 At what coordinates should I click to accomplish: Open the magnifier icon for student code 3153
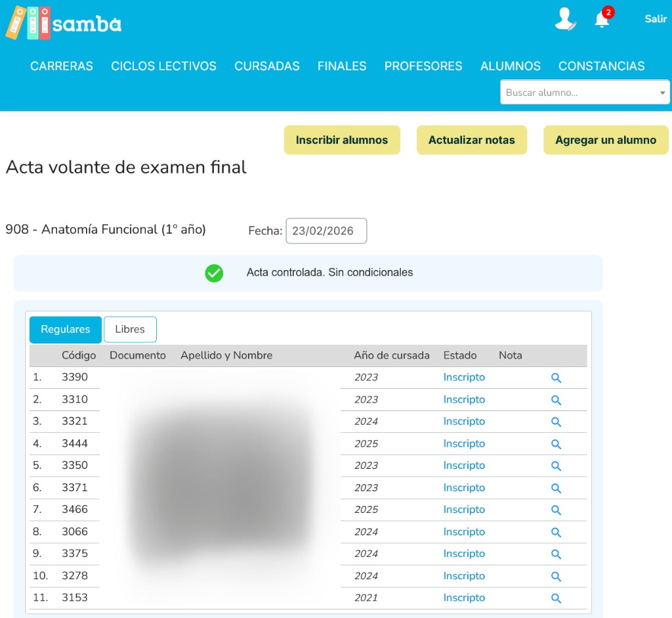pyautogui.click(x=556, y=598)
